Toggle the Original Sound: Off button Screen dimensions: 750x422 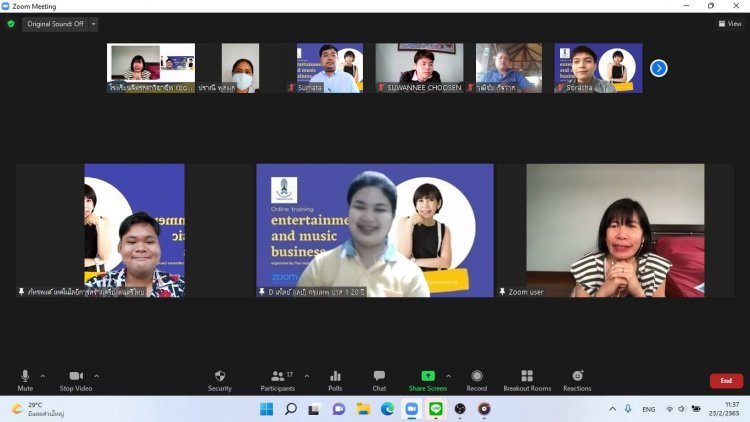55,24
